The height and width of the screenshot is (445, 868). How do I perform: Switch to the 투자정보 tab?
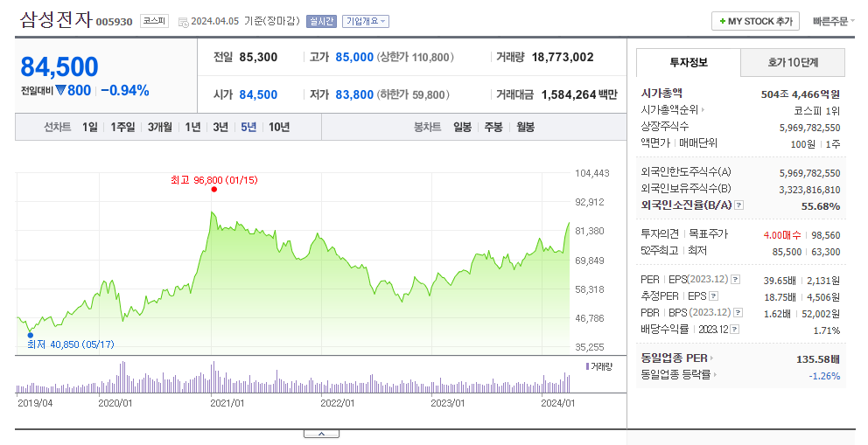689,62
